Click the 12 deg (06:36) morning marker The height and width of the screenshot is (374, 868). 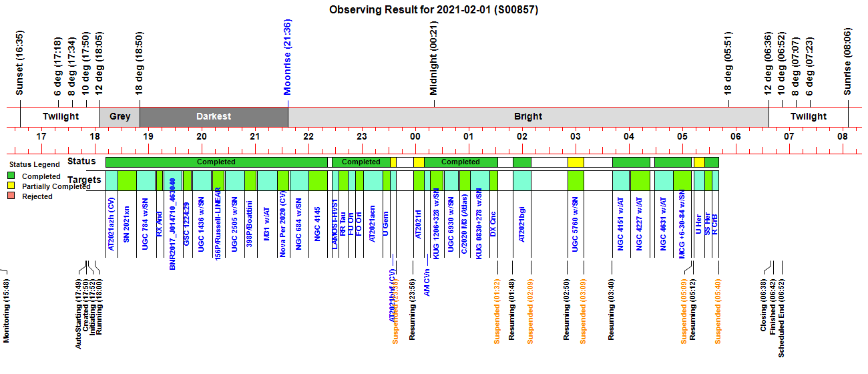click(x=769, y=63)
